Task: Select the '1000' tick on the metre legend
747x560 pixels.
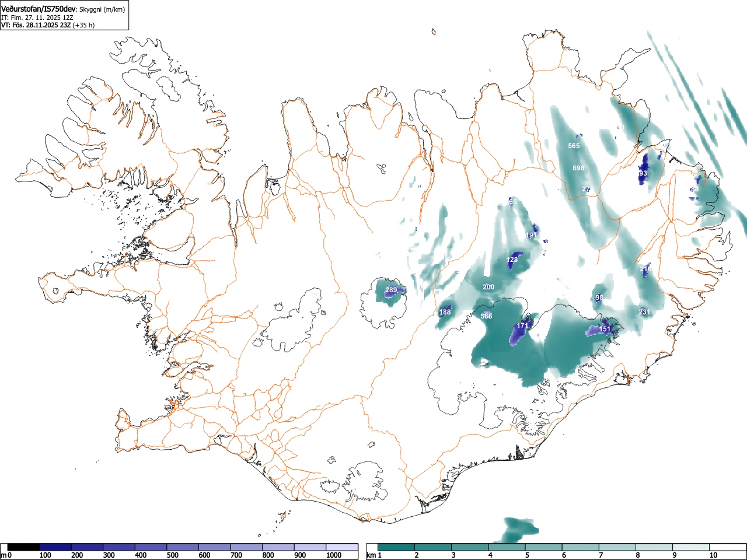Action: point(334,555)
